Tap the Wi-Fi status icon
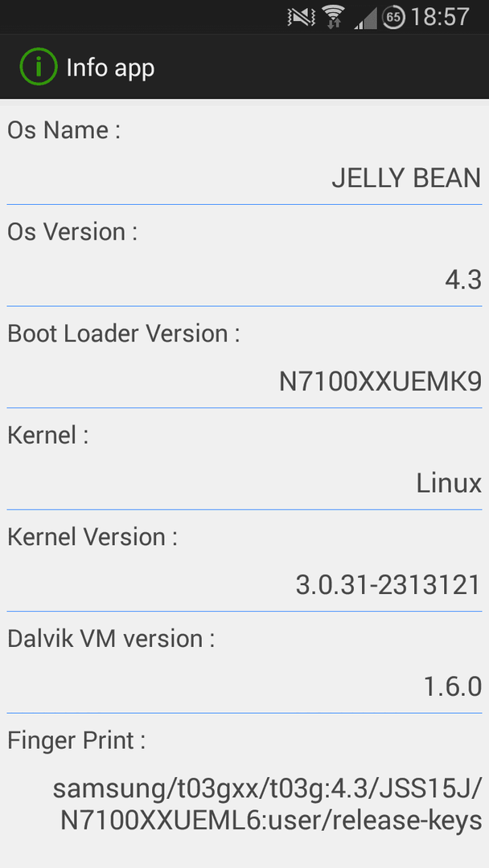 pyautogui.click(x=333, y=17)
